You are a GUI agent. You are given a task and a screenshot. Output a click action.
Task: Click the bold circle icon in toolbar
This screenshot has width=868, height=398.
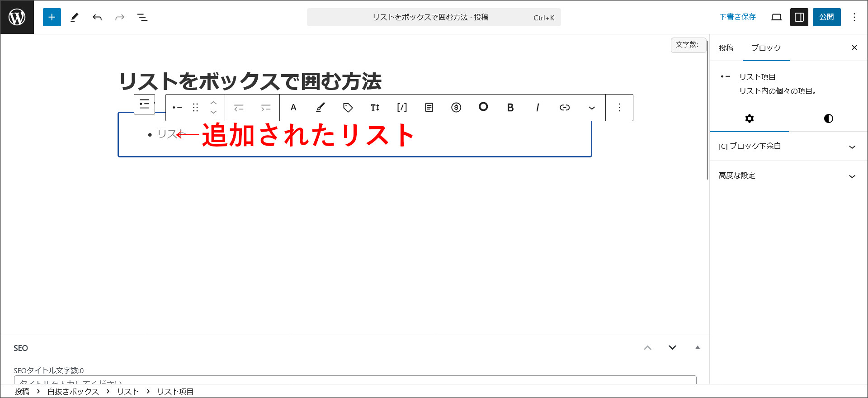[483, 107]
